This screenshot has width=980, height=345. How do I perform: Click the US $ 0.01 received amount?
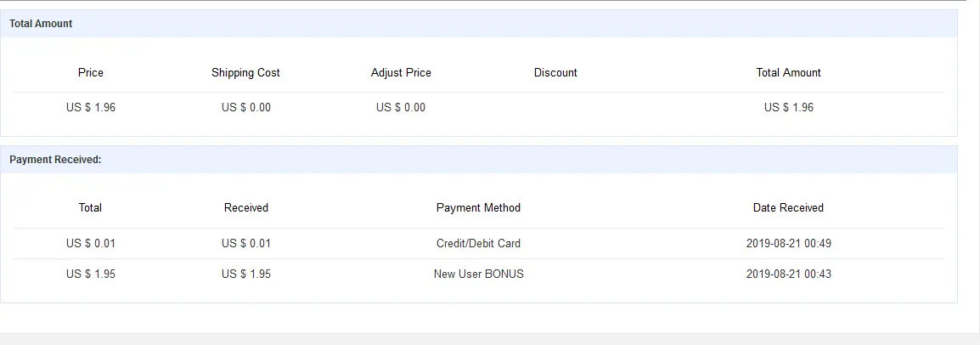pyautogui.click(x=245, y=243)
